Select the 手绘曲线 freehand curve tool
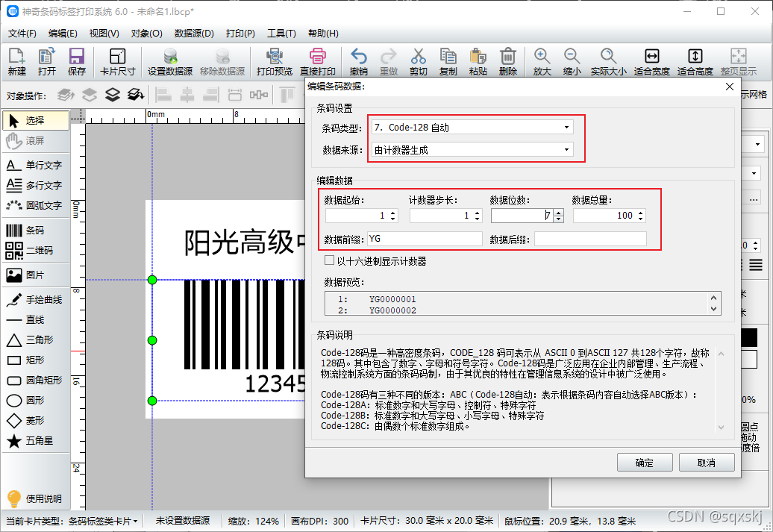Screen dimensions: 773x532 point(36,300)
